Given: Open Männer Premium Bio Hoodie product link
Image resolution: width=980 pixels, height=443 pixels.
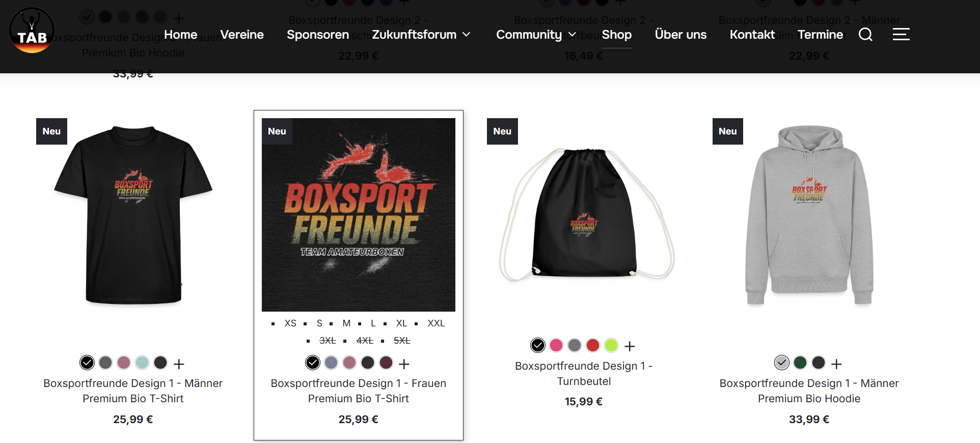Looking at the screenshot, I should (x=809, y=391).
